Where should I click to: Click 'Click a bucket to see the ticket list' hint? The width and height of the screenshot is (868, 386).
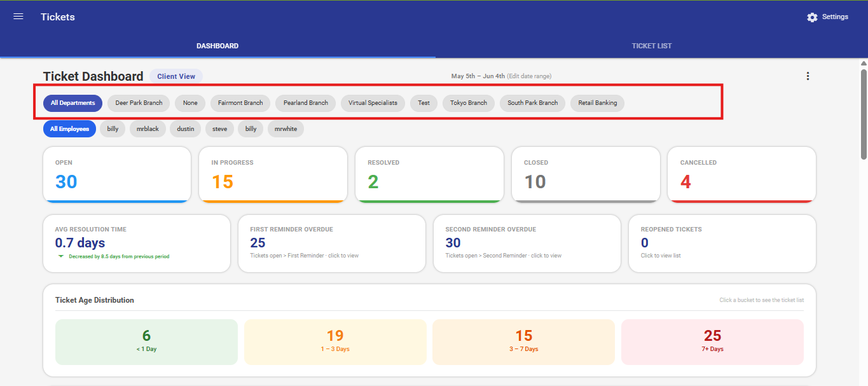761,300
